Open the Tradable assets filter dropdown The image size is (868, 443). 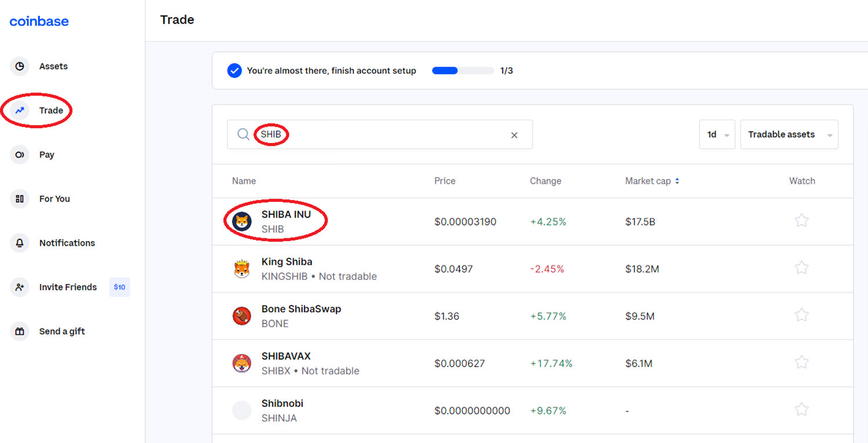click(789, 134)
